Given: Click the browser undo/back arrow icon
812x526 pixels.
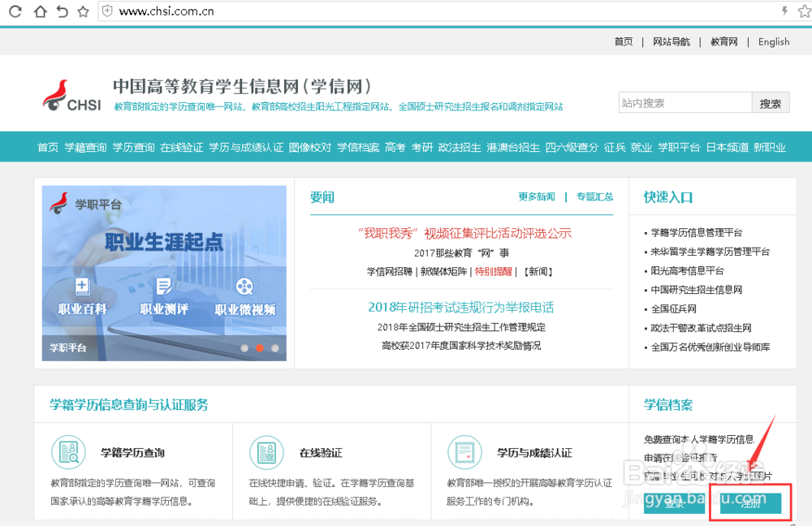Looking at the screenshot, I should tap(63, 11).
